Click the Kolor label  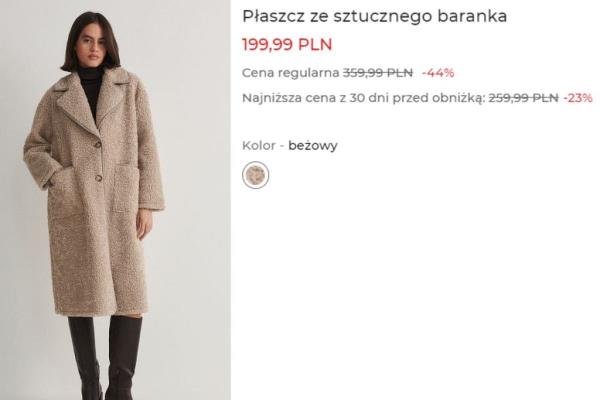click(259, 145)
